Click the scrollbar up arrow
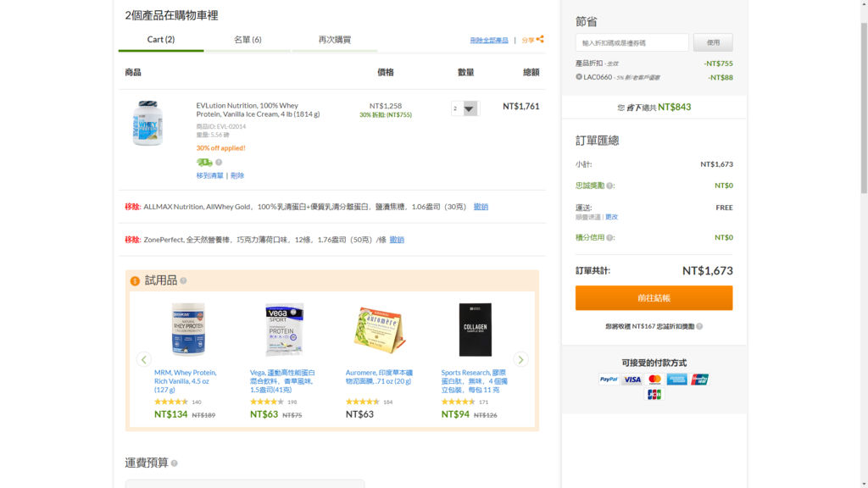This screenshot has height=488, width=868. click(864, 3)
